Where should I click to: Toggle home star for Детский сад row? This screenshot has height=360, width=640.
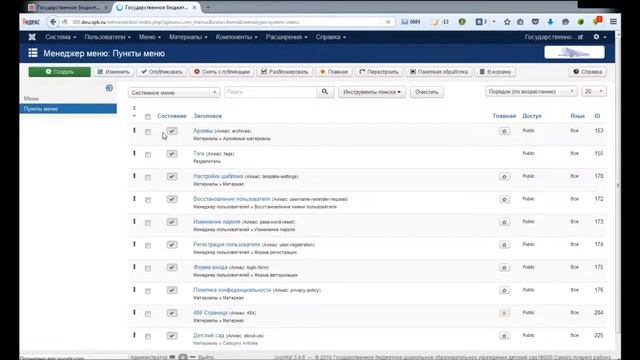pos(504,336)
